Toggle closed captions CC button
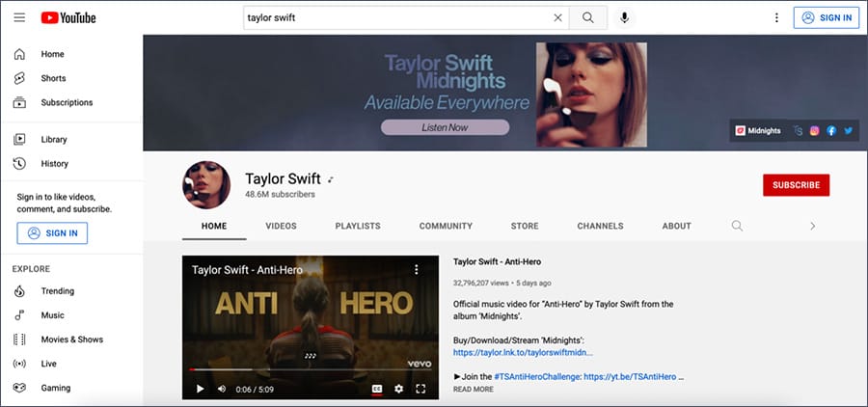The height and width of the screenshot is (407, 868). (376, 389)
